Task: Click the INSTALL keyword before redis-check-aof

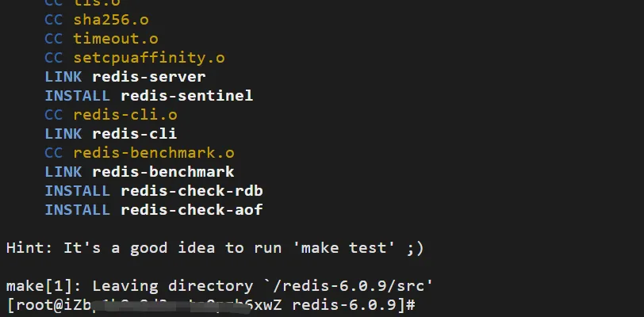Action: pos(78,210)
